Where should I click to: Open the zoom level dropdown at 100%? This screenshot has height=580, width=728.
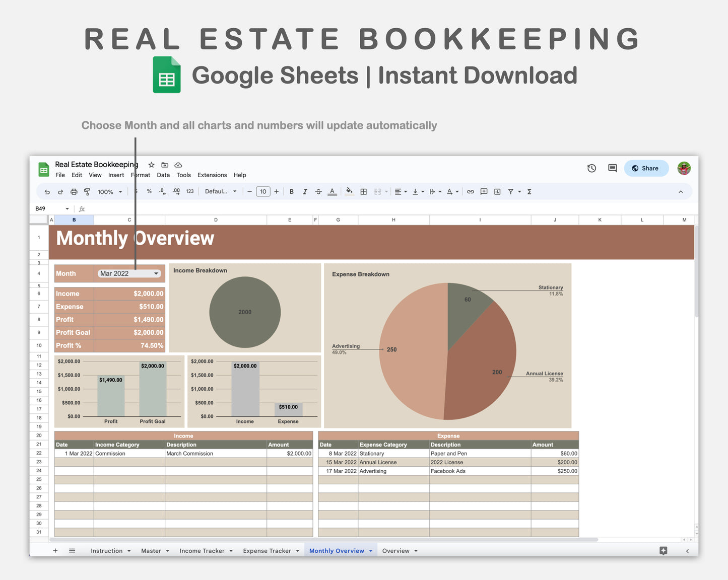(x=109, y=191)
